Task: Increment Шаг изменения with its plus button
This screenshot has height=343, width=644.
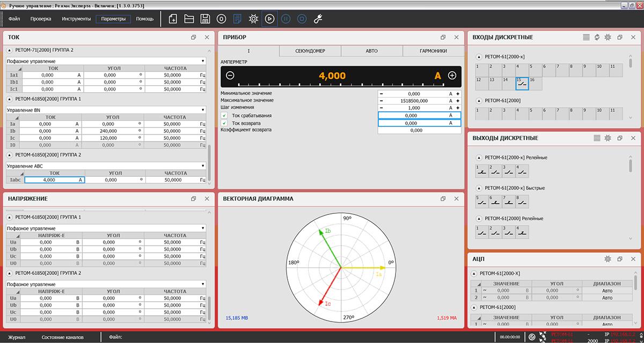Action: 458,108
